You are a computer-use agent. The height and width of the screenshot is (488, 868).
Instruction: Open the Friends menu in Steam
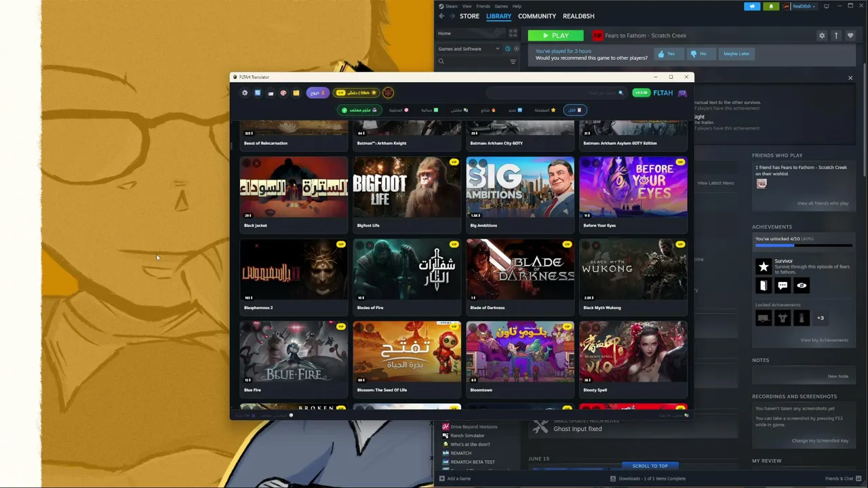coord(483,6)
